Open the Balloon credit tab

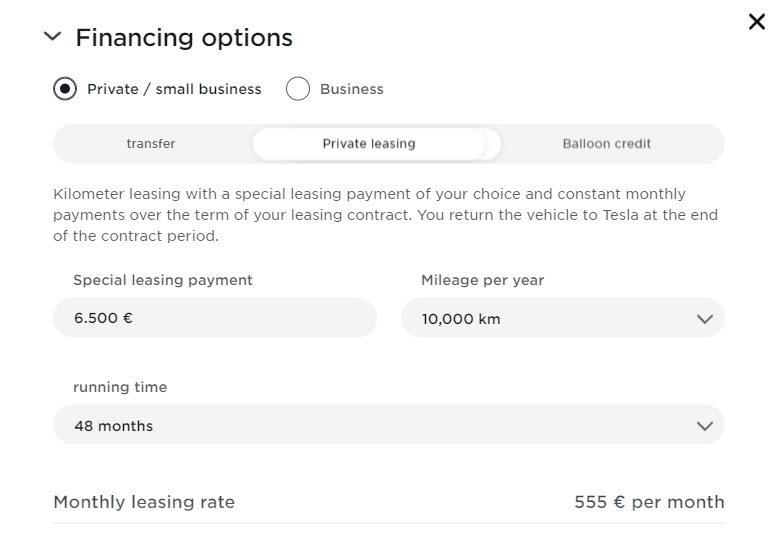606,144
